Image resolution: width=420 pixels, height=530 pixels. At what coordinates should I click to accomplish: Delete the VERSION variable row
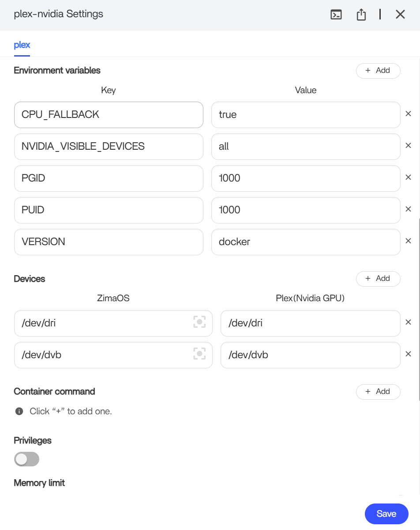click(408, 241)
